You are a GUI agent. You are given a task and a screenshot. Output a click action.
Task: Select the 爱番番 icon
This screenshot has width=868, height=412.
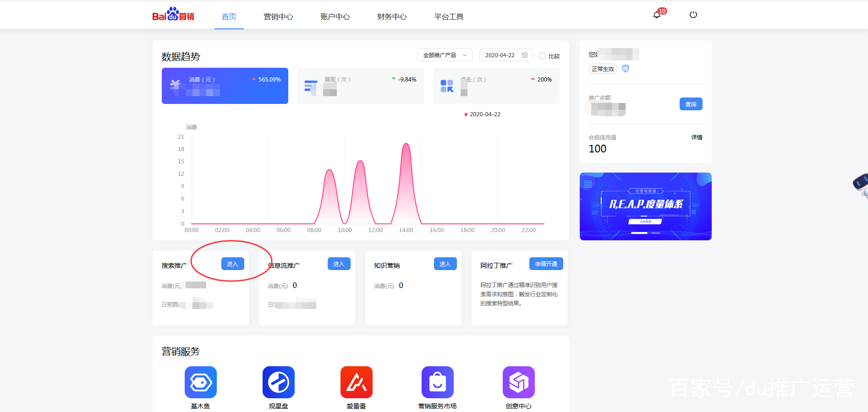click(356, 382)
